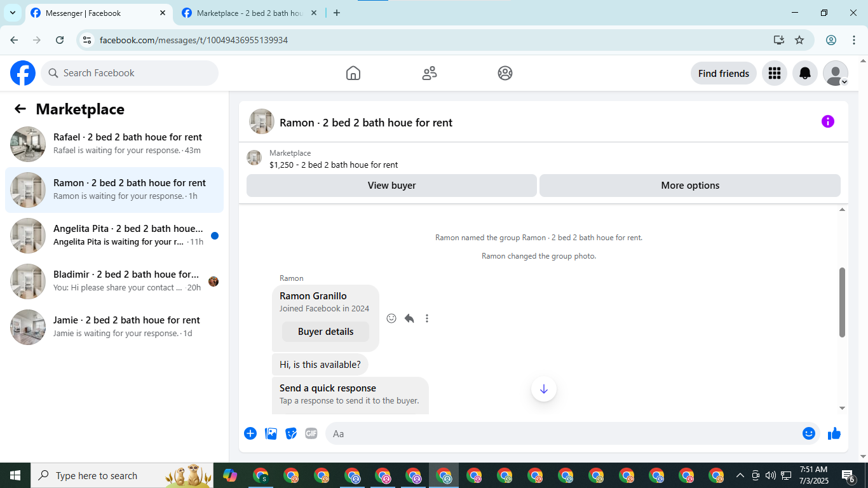Screen dimensions: 868x488
Task: Open Ramon conversation in list
Action: click(114, 190)
